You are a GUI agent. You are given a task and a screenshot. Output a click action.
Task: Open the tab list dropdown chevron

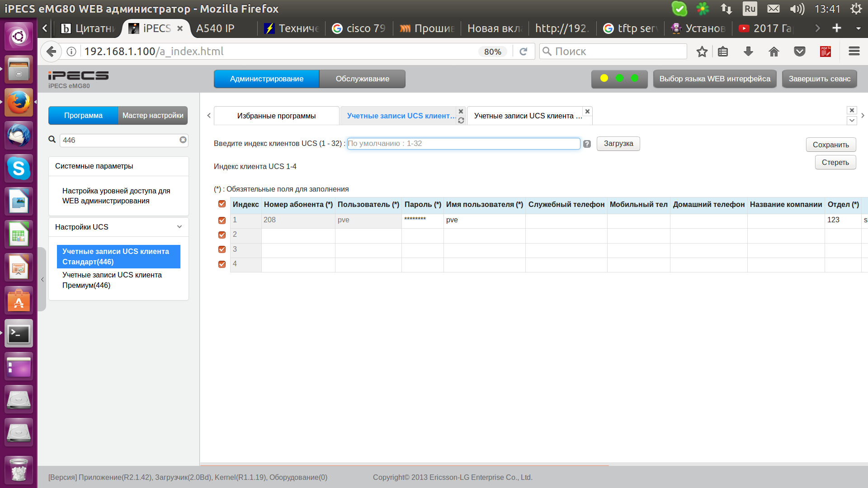(852, 121)
